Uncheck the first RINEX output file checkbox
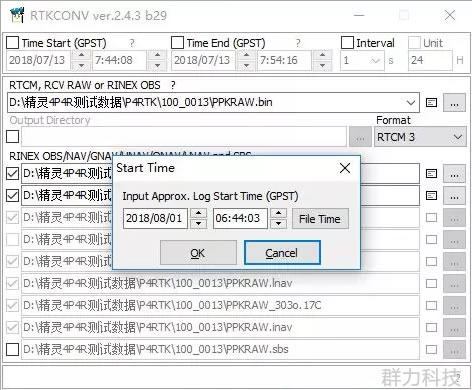 point(13,174)
